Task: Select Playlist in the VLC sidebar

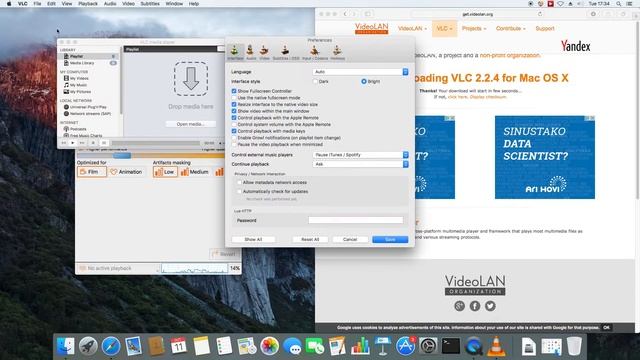Action: tap(76, 56)
